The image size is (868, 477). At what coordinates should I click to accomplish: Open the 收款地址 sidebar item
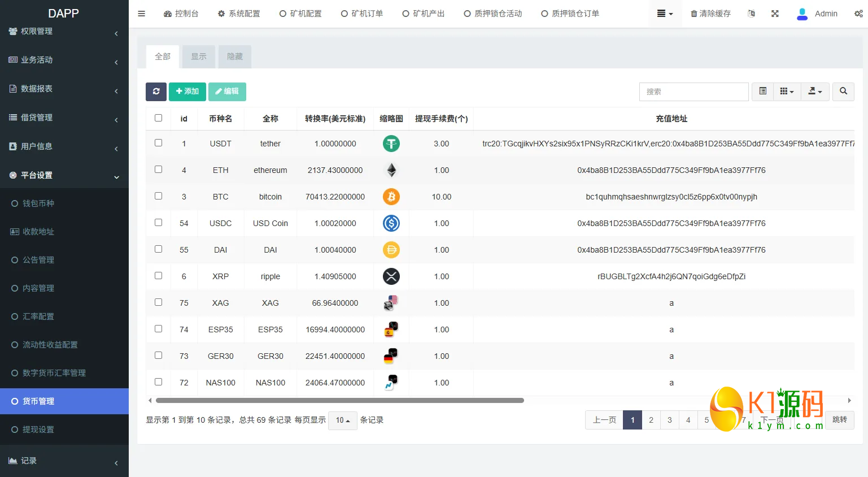pyautogui.click(x=64, y=232)
